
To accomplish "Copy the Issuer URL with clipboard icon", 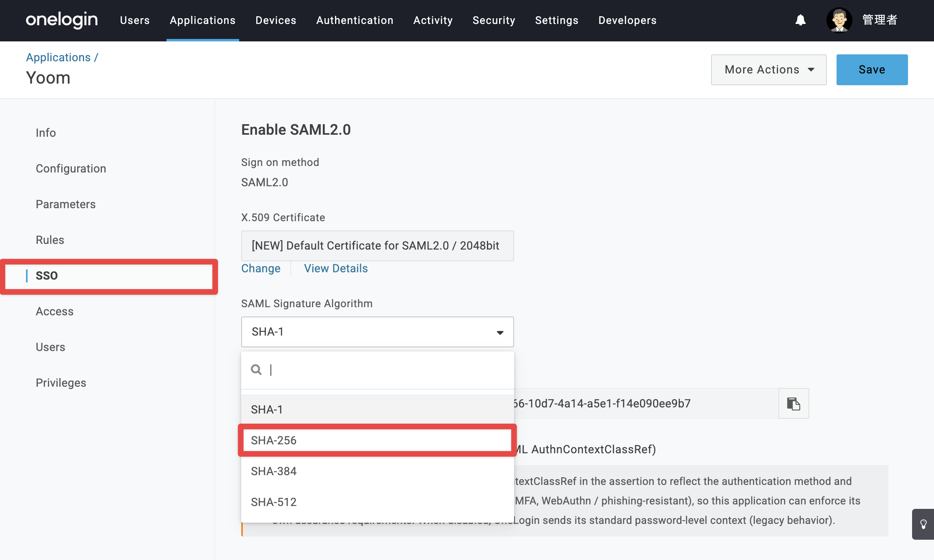I will (793, 403).
